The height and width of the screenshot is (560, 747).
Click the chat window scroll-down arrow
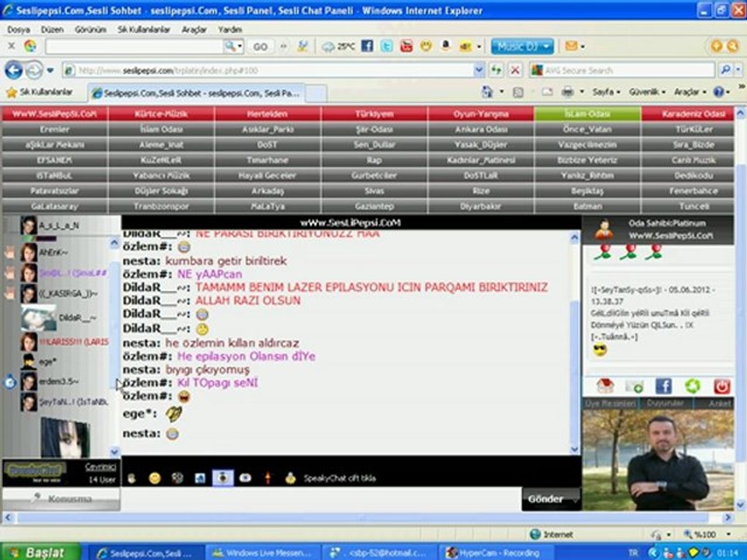click(x=574, y=449)
